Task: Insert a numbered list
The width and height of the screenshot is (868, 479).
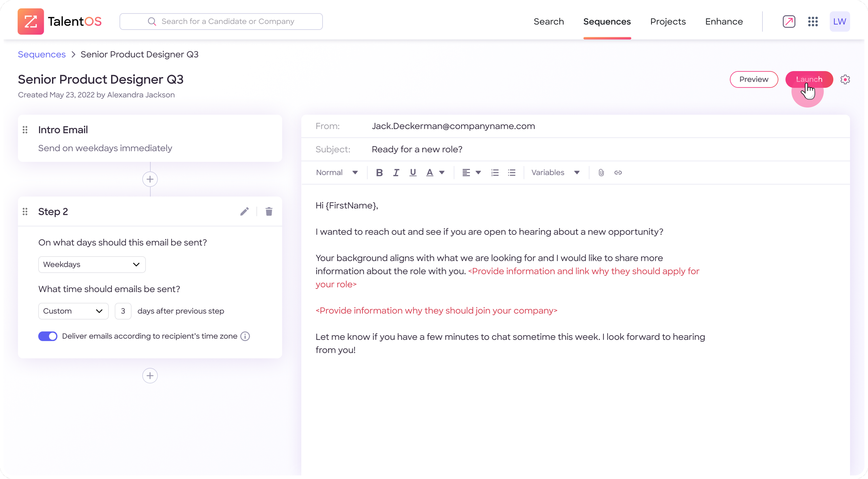Action: 495,172
